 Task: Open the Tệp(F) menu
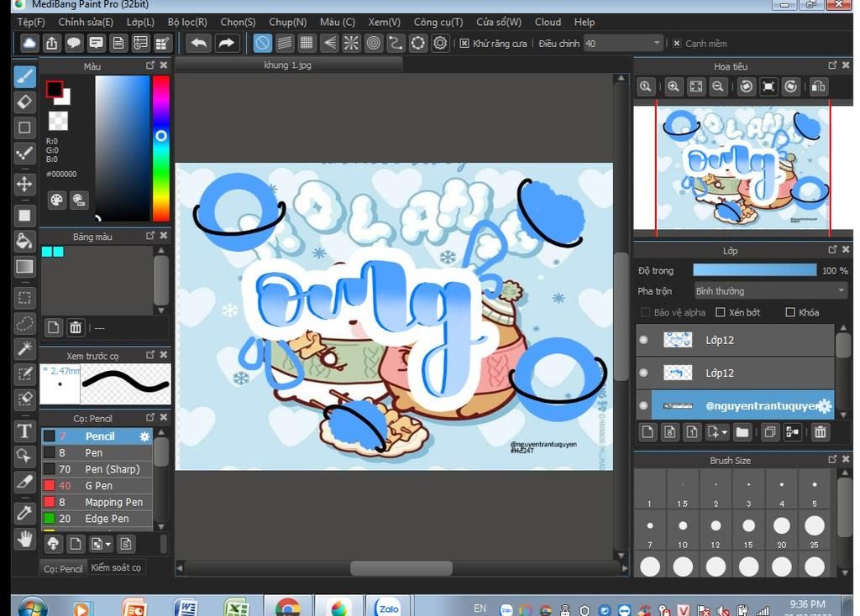point(31,22)
